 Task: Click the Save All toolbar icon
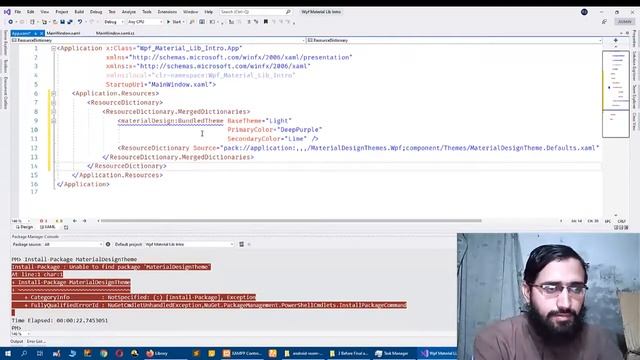coord(70,22)
